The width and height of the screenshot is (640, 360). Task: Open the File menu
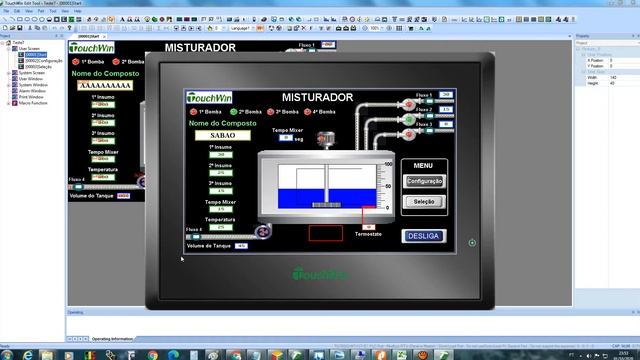pos(7,11)
